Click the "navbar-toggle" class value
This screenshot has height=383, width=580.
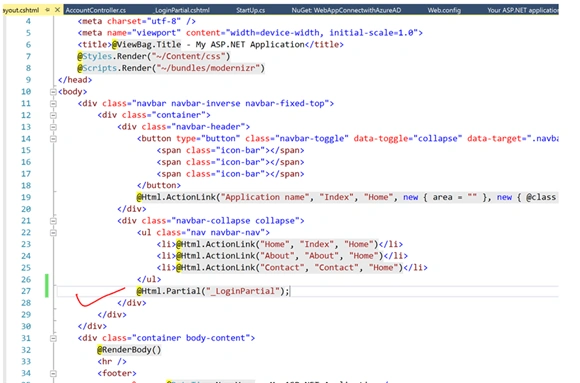[x=311, y=139]
